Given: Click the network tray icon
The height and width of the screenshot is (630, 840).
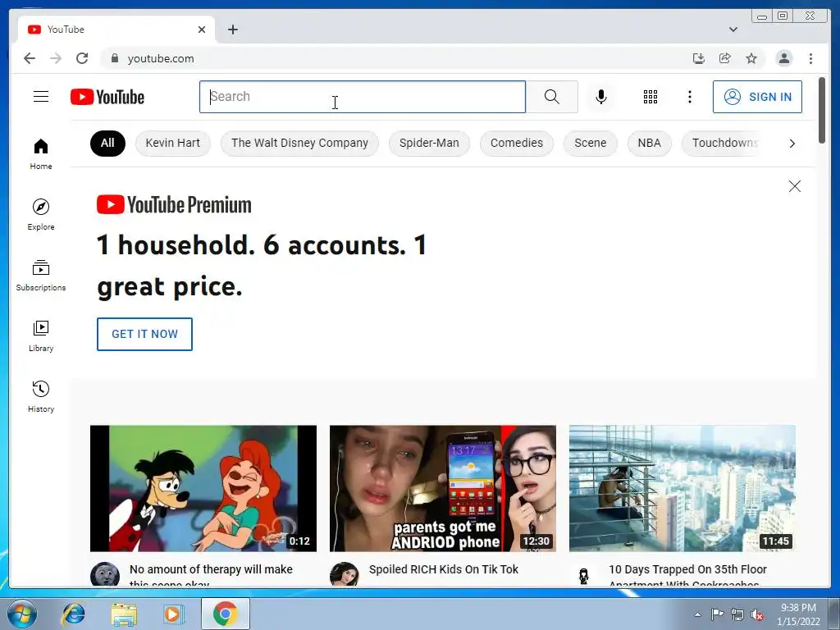Looking at the screenshot, I should (737, 614).
